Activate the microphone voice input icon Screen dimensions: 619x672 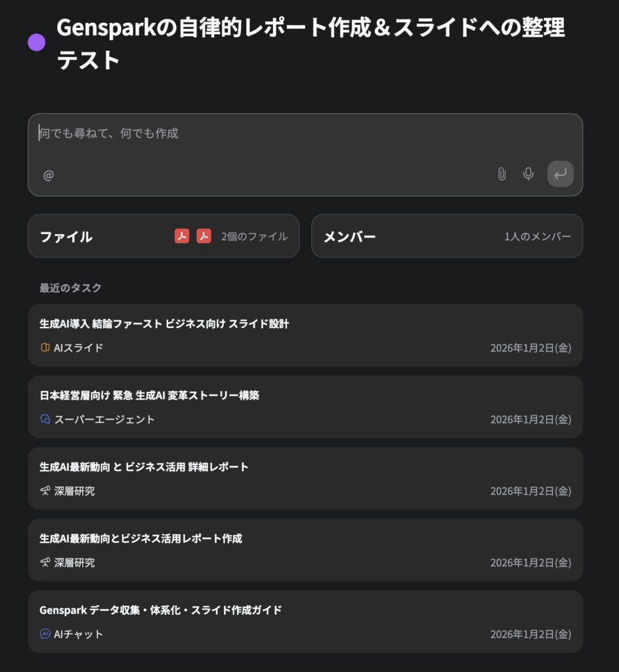[528, 174]
